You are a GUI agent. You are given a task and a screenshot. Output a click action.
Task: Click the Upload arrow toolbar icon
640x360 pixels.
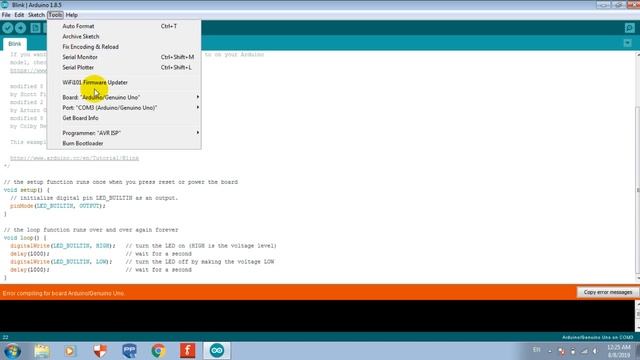click(20, 28)
